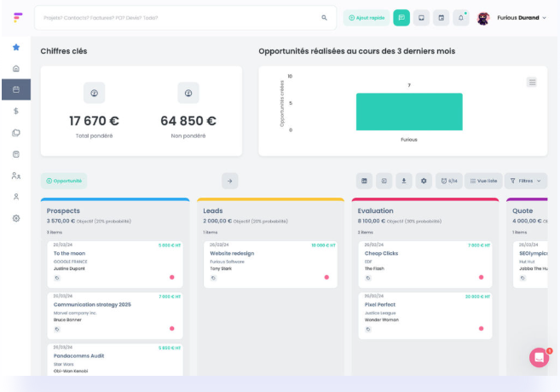The width and height of the screenshot is (560, 392).
Task: Click the magnifier search icon
Action: [x=324, y=17]
